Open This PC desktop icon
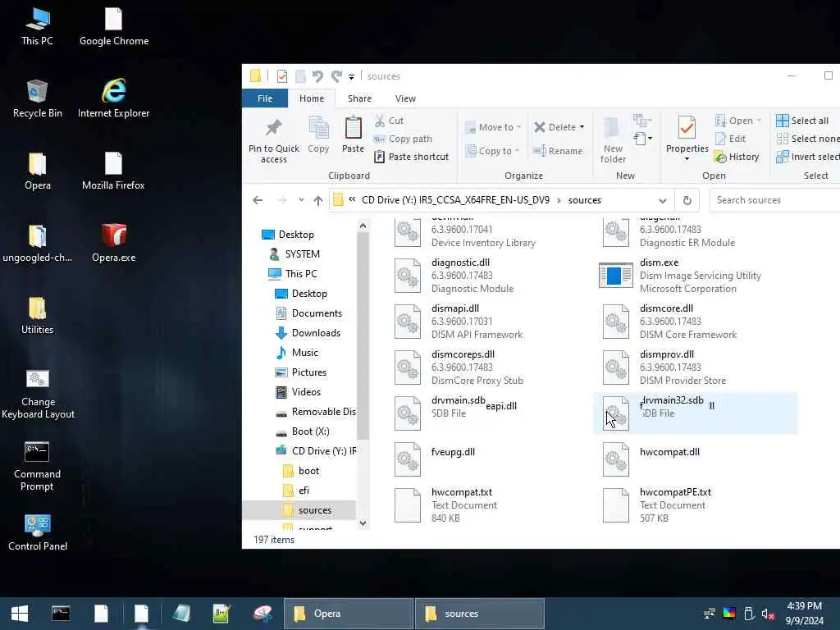The image size is (840, 630). [37, 27]
